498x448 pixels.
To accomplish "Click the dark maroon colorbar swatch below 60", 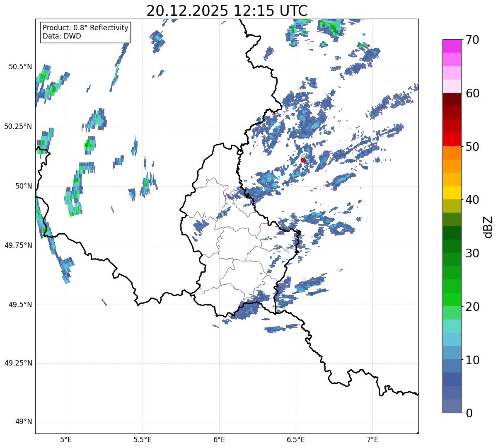I will point(452,99).
